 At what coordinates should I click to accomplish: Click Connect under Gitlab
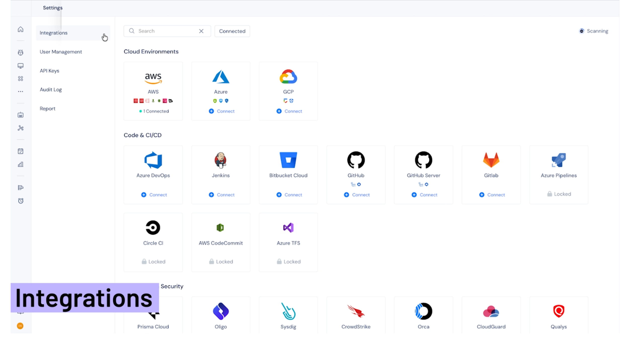492,195
